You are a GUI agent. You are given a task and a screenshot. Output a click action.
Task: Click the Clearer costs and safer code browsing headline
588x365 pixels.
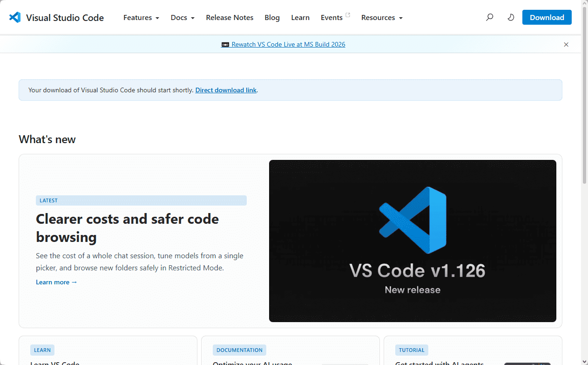click(127, 228)
